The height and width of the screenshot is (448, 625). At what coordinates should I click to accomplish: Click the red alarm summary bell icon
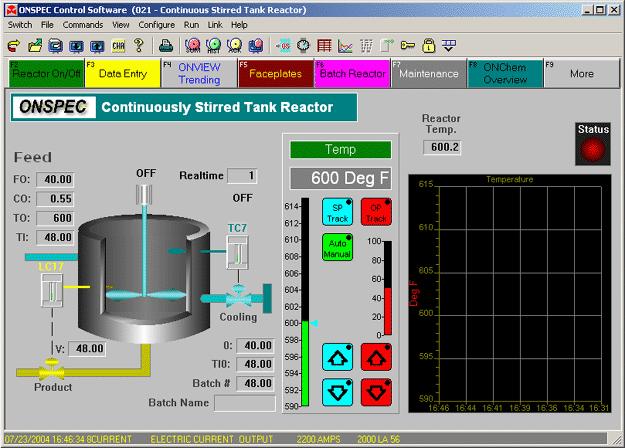(193, 46)
